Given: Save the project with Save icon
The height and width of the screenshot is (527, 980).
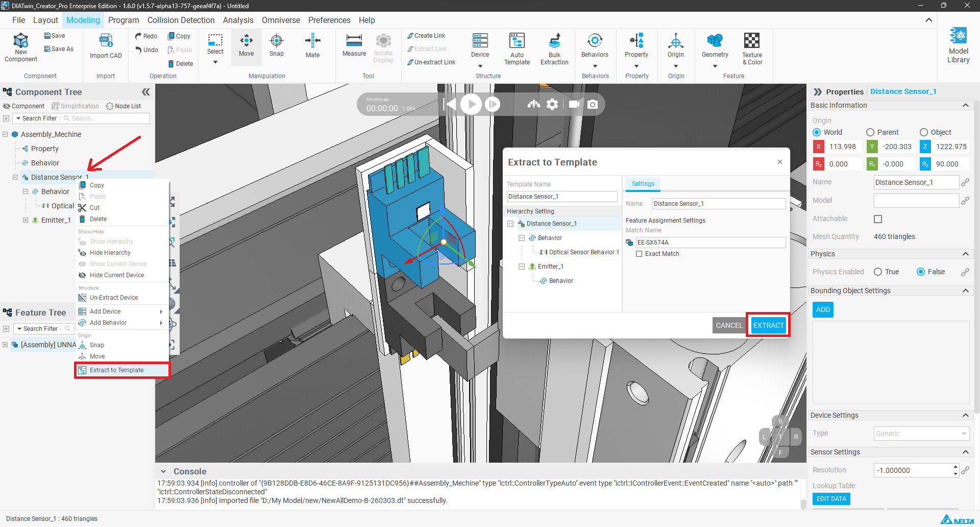Looking at the screenshot, I should [55, 36].
